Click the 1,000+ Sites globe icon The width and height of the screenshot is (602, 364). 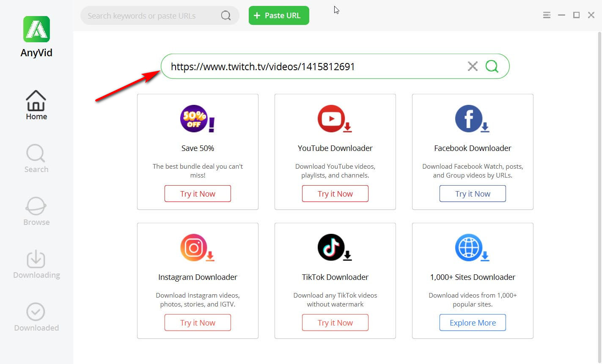[x=470, y=248]
